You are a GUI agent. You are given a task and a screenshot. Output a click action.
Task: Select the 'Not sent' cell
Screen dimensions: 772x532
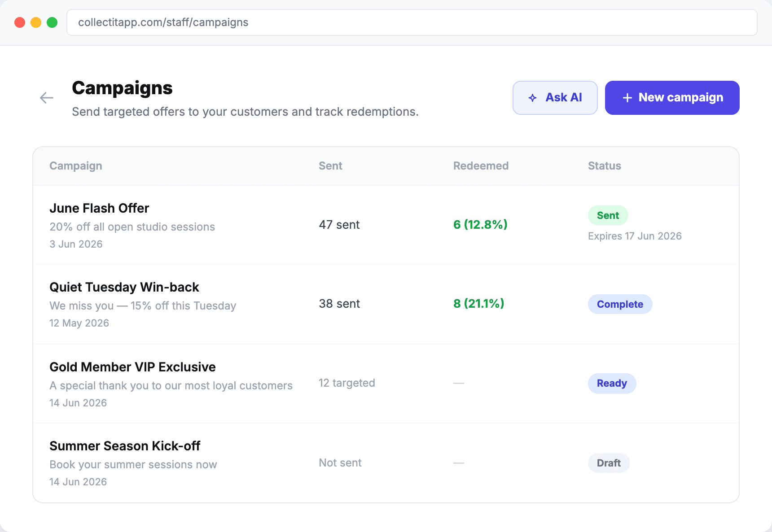pos(340,463)
